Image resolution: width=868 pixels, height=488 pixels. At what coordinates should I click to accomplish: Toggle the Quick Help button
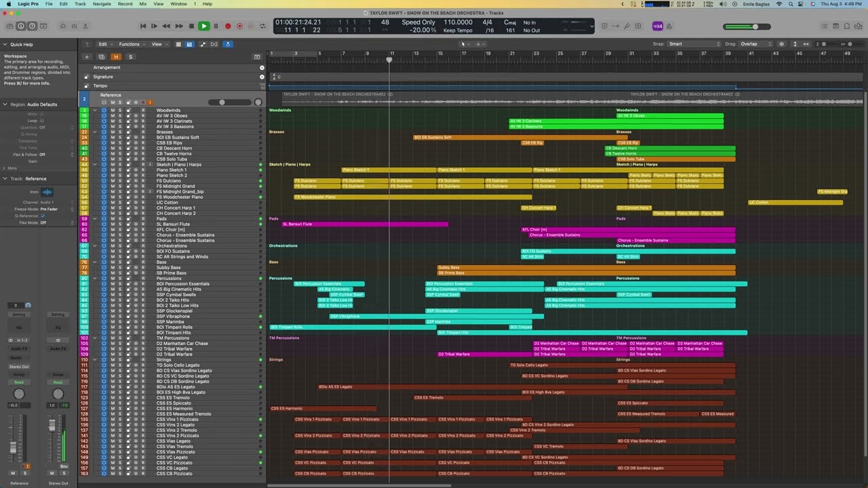pyautogui.click(x=33, y=26)
